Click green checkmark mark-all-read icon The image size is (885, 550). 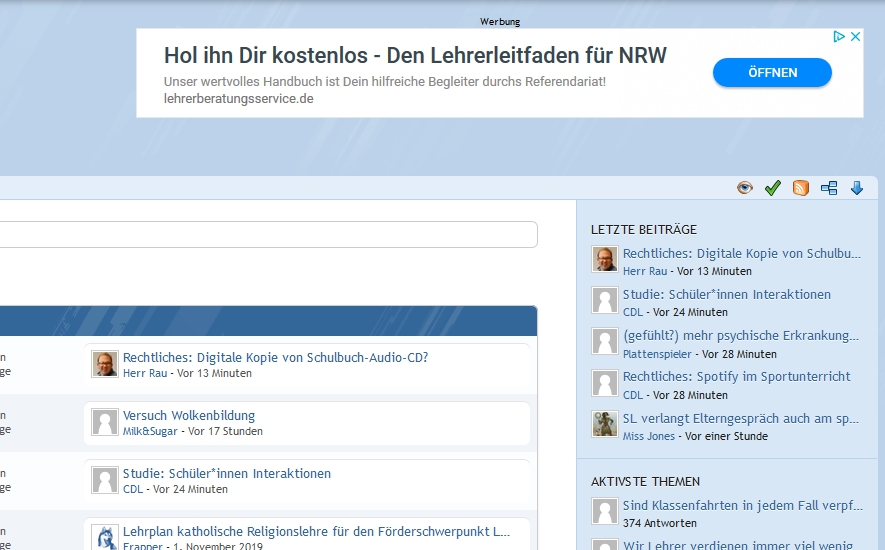[772, 188]
